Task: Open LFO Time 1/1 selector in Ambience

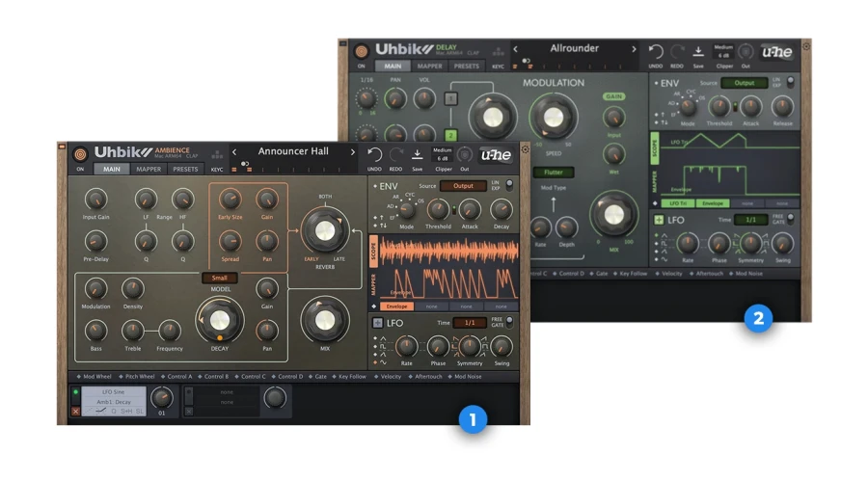Action: coord(470,322)
